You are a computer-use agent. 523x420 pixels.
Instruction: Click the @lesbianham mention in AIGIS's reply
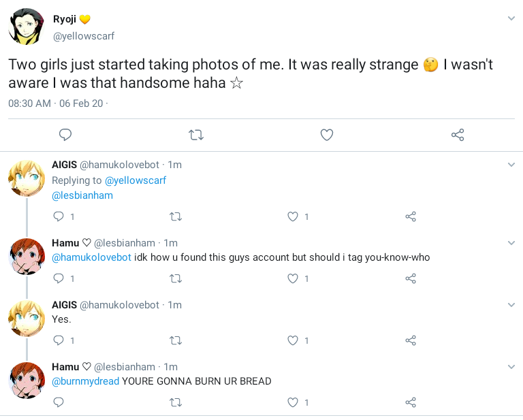click(x=82, y=195)
